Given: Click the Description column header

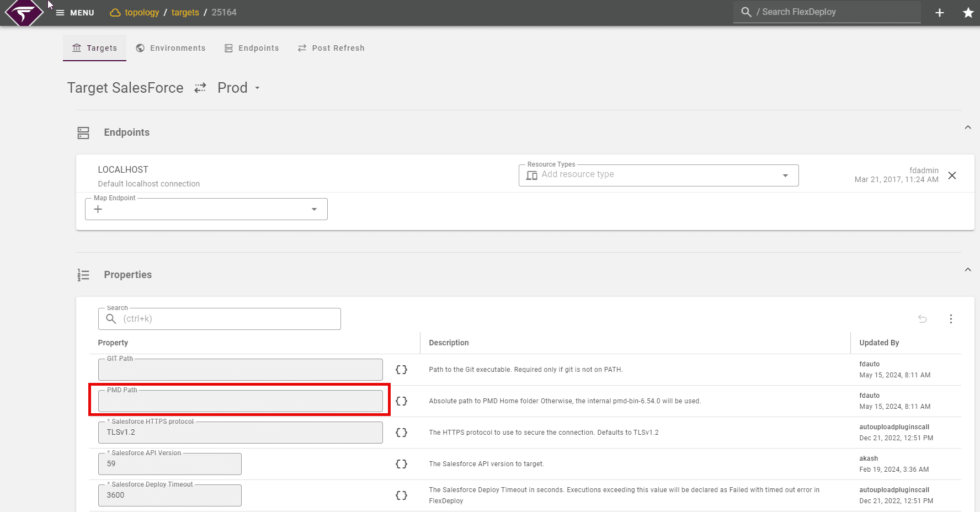Looking at the screenshot, I should [x=449, y=343].
